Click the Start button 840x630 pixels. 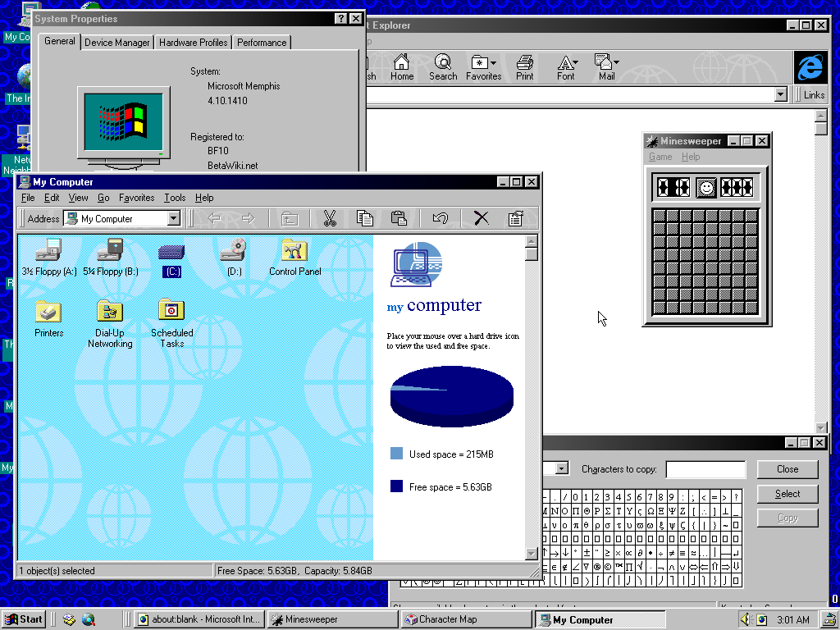(23, 619)
